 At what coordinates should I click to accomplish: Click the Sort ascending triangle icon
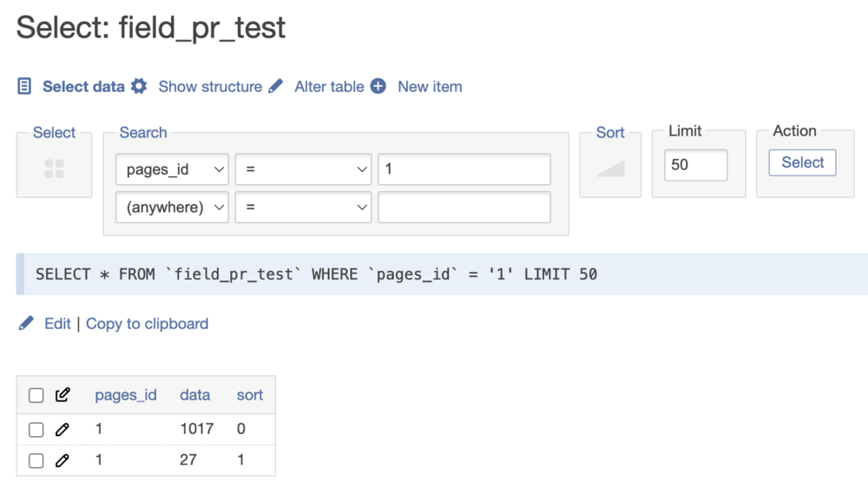[610, 169]
